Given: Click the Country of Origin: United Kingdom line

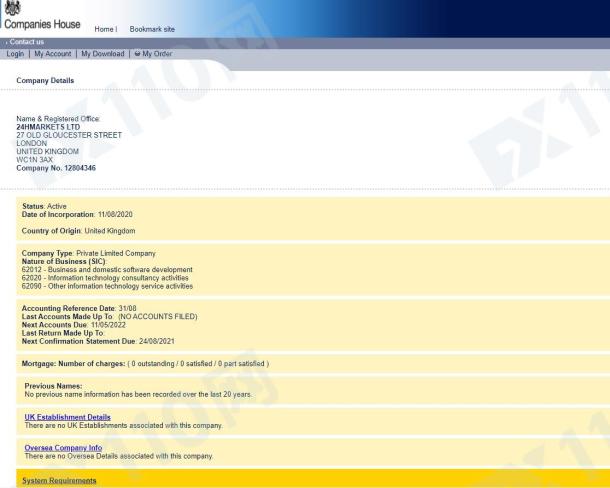Looking at the screenshot, I should (79, 231).
